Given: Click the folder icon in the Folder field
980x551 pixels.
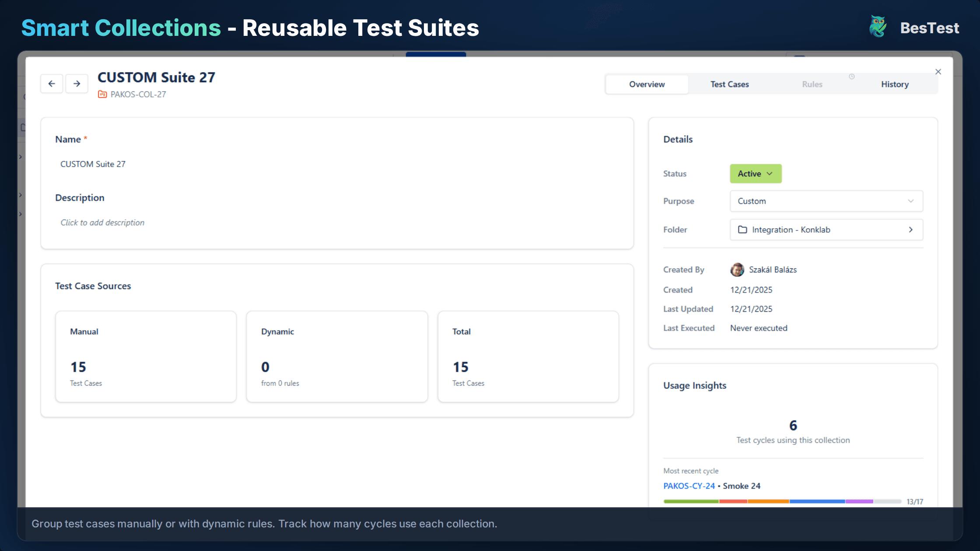Looking at the screenshot, I should (x=742, y=230).
